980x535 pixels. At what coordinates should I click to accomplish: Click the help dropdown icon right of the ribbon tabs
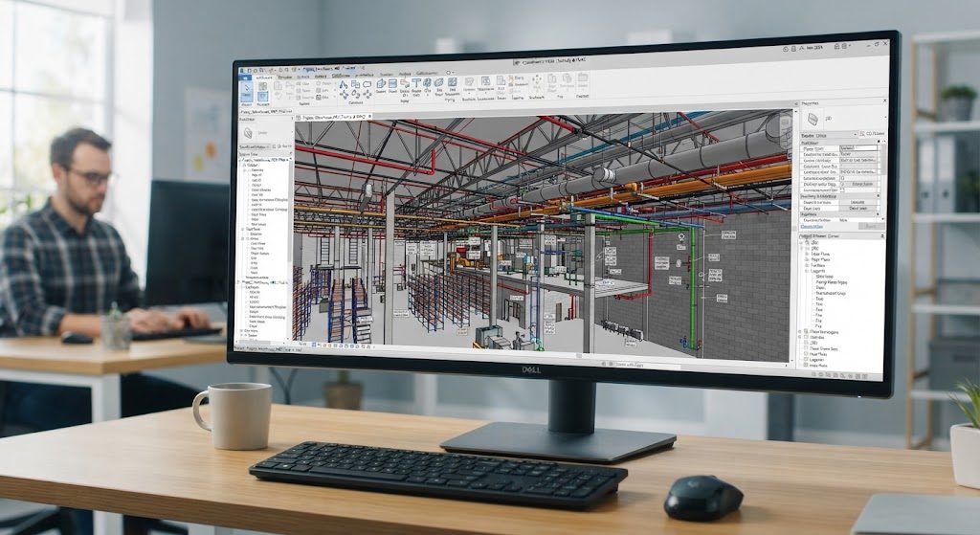click(450, 73)
